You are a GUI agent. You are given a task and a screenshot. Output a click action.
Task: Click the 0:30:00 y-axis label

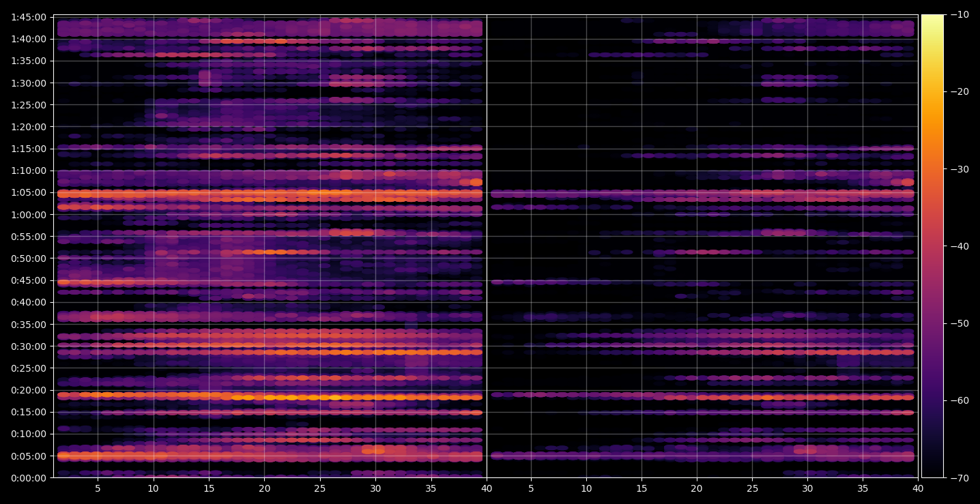pyautogui.click(x=29, y=346)
